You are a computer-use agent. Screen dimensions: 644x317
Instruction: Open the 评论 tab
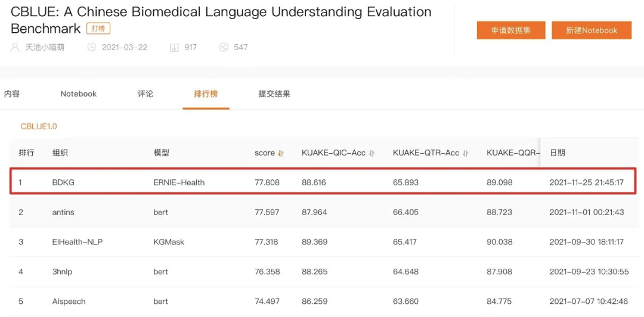pos(145,94)
